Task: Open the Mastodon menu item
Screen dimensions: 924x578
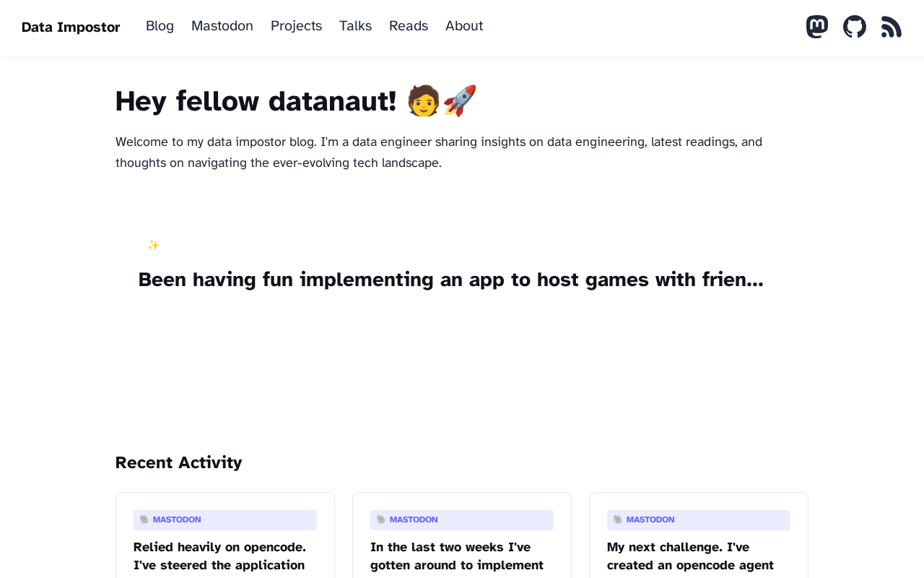Action: [x=222, y=26]
